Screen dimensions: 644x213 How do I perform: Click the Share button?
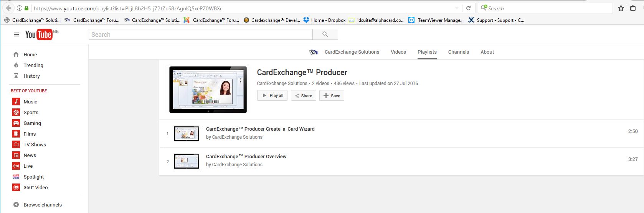[x=304, y=95]
